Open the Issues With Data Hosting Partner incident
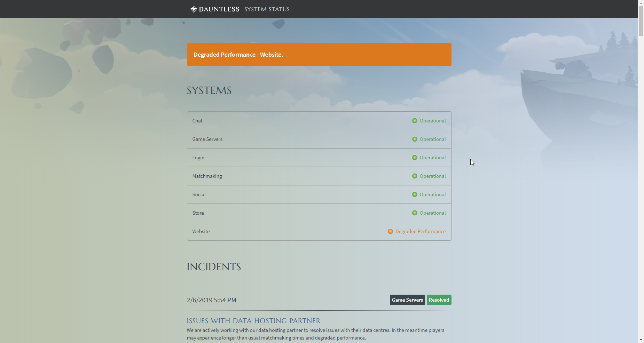 point(253,321)
